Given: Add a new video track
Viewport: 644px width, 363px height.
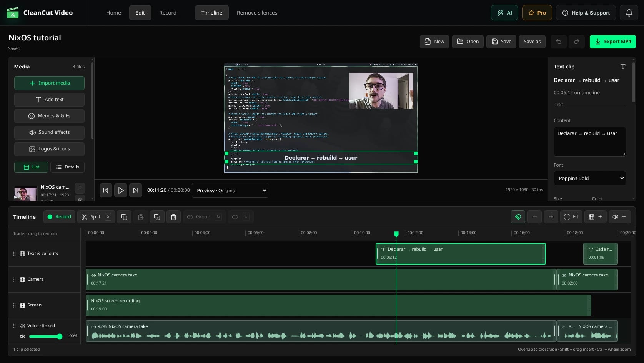Looking at the screenshot, I should coord(595,217).
